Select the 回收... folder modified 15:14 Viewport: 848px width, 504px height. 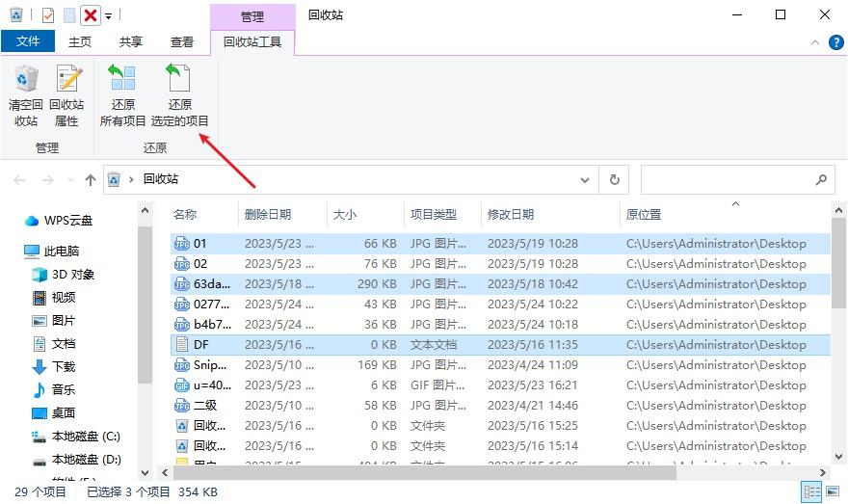pyautogui.click(x=500, y=446)
